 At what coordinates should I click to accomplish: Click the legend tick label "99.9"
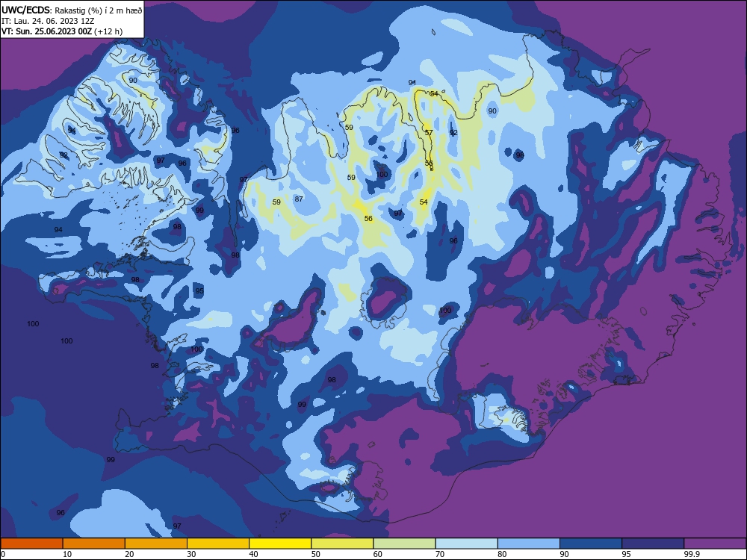692,554
